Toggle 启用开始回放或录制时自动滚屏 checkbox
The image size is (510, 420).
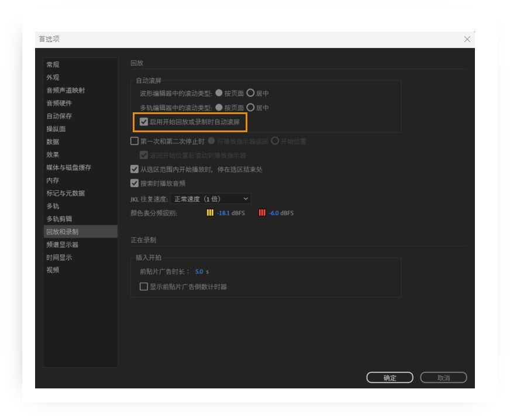(144, 122)
